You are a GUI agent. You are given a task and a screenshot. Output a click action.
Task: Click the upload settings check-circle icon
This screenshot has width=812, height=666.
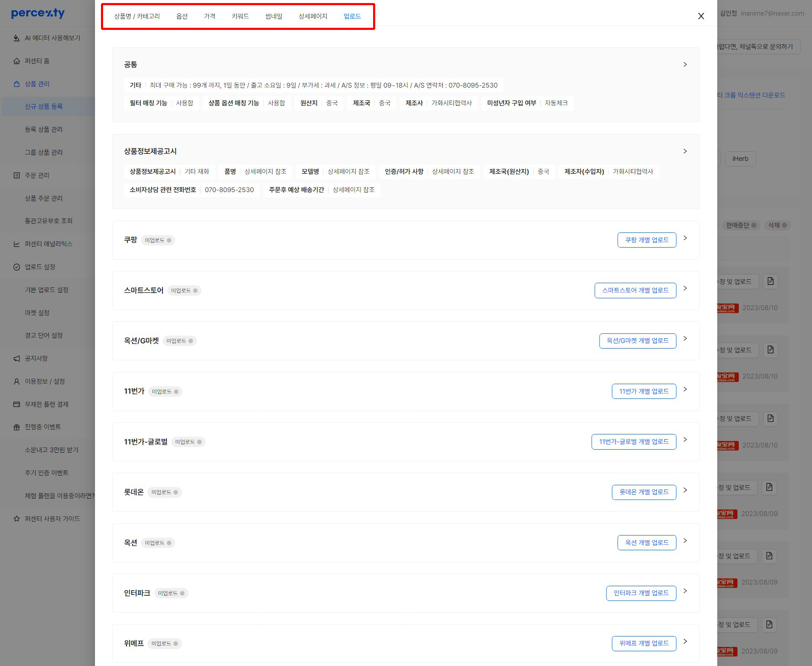coord(16,267)
